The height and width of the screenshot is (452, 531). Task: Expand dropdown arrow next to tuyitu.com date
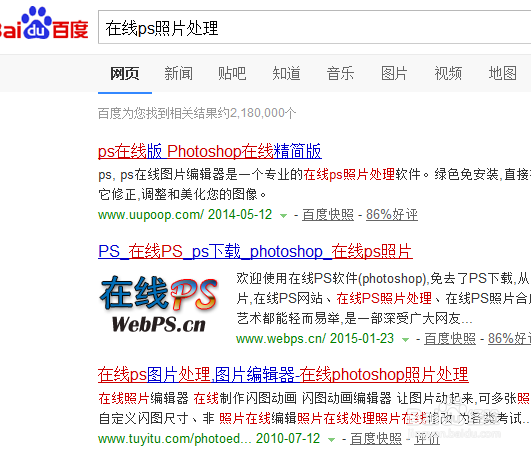point(332,439)
